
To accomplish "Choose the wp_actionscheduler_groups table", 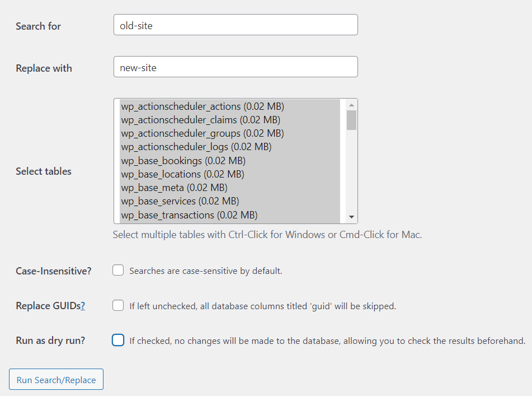I will coord(230,134).
